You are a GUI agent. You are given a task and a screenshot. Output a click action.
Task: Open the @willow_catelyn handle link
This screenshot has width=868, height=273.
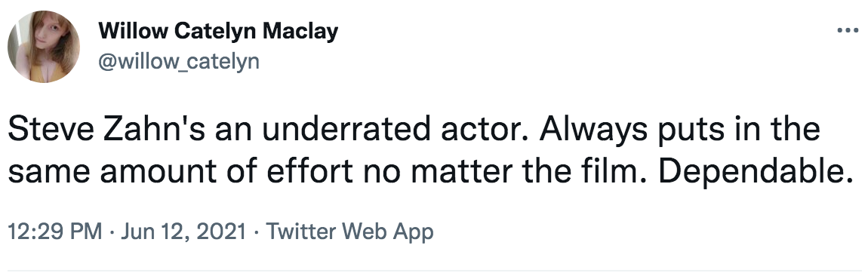pos(179,61)
